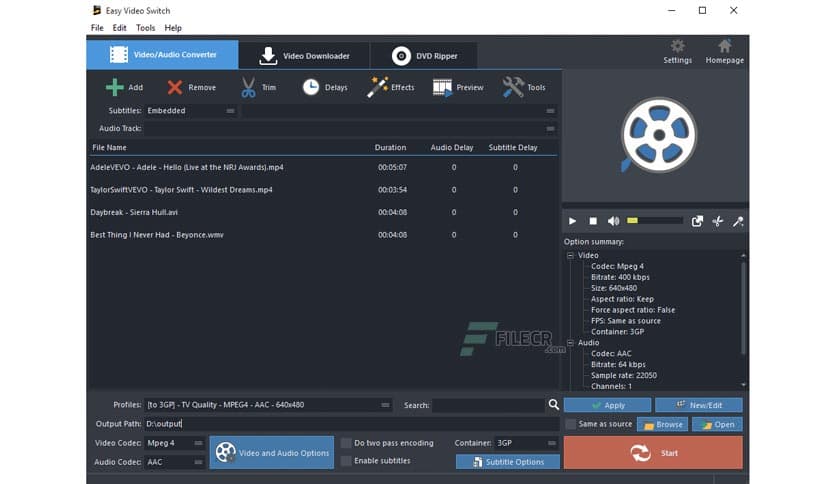Browse for output folder

pos(663,424)
